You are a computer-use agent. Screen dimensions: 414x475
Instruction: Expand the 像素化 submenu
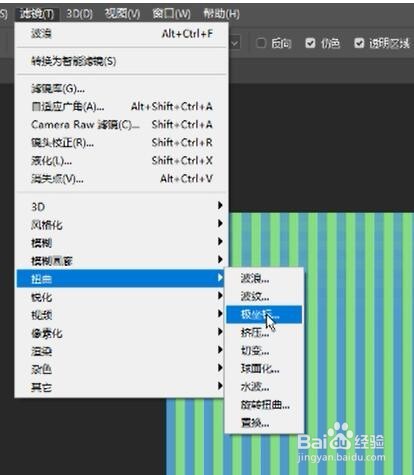pyautogui.click(x=120, y=333)
